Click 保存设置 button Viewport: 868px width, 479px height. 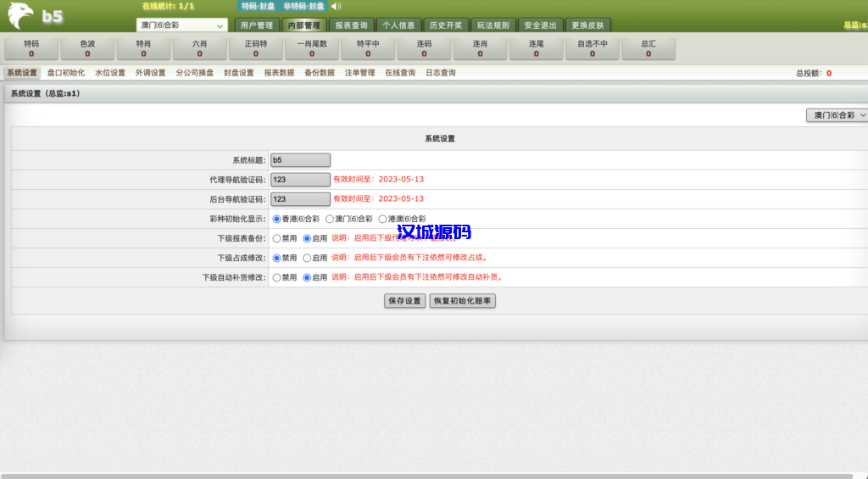404,301
